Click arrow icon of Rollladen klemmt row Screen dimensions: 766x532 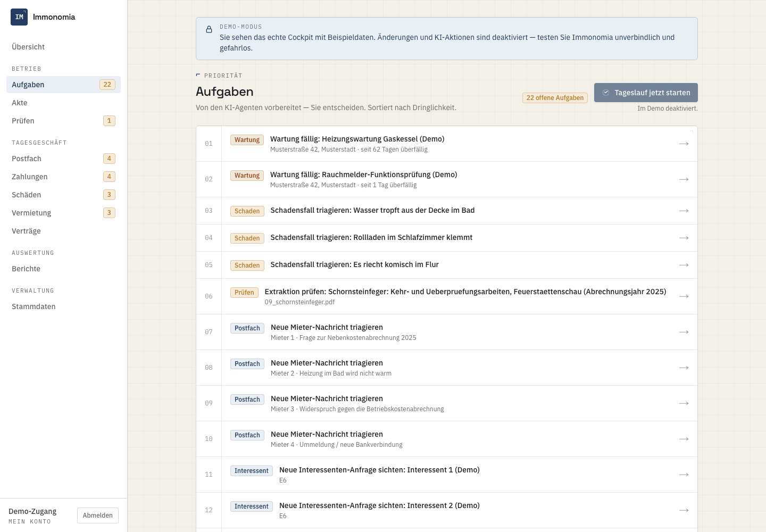[684, 238]
